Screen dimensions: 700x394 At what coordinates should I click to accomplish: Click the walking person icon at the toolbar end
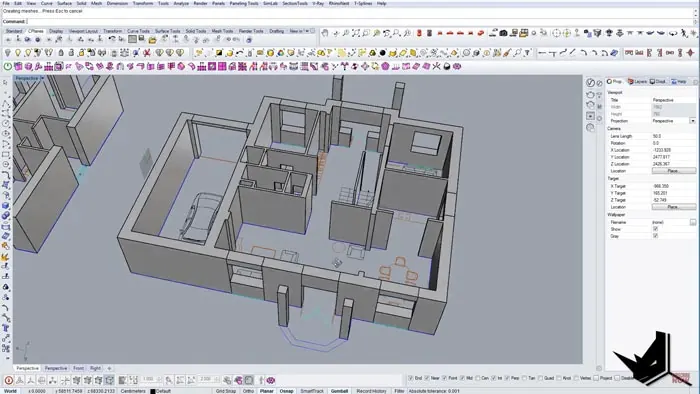coord(684,33)
